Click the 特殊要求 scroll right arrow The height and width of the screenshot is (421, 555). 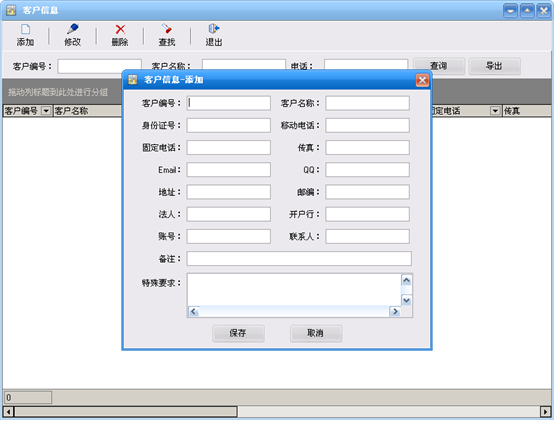point(395,312)
